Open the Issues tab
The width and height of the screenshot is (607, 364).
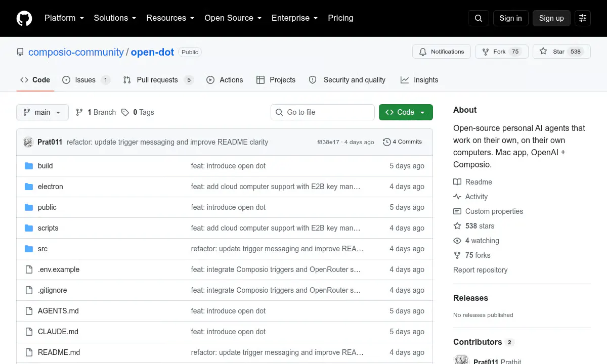86,80
